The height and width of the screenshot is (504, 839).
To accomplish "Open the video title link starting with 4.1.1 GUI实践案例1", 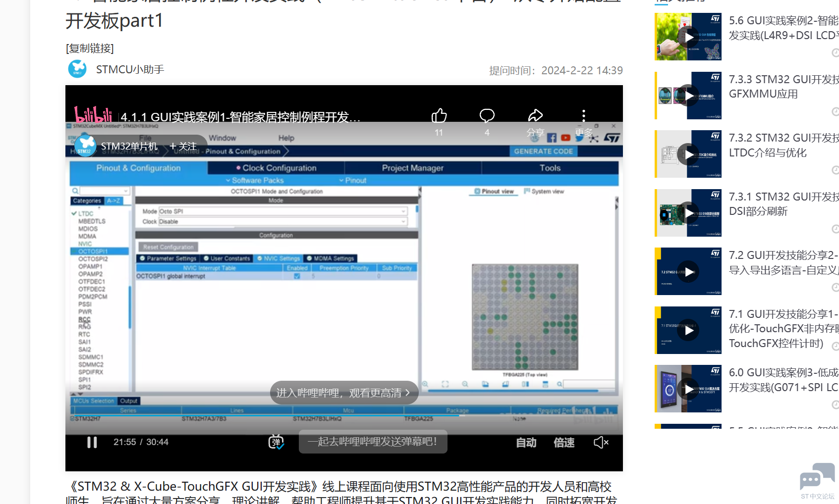I will [240, 117].
